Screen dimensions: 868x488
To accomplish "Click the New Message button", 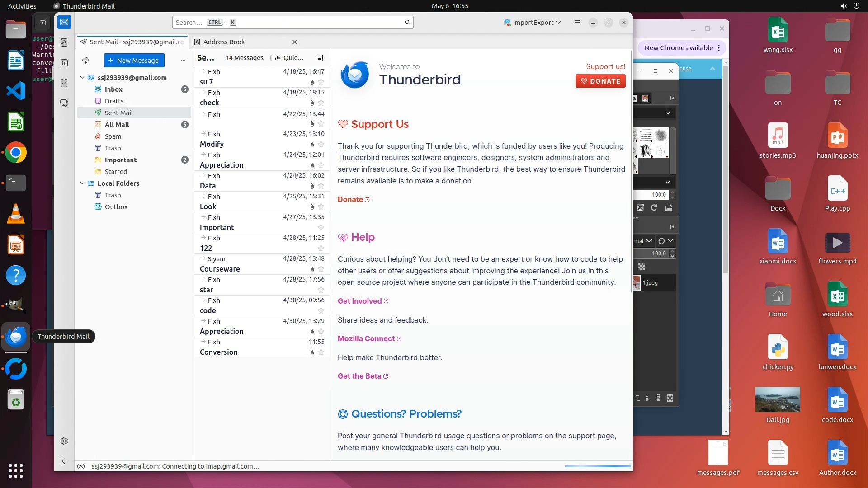I will click(134, 61).
